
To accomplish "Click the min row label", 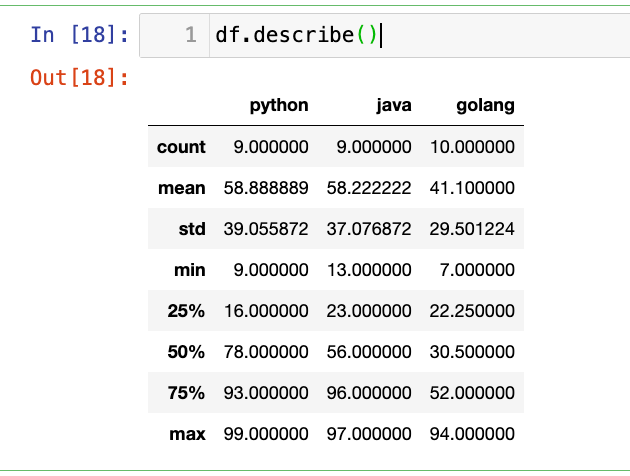I will 191,270.
